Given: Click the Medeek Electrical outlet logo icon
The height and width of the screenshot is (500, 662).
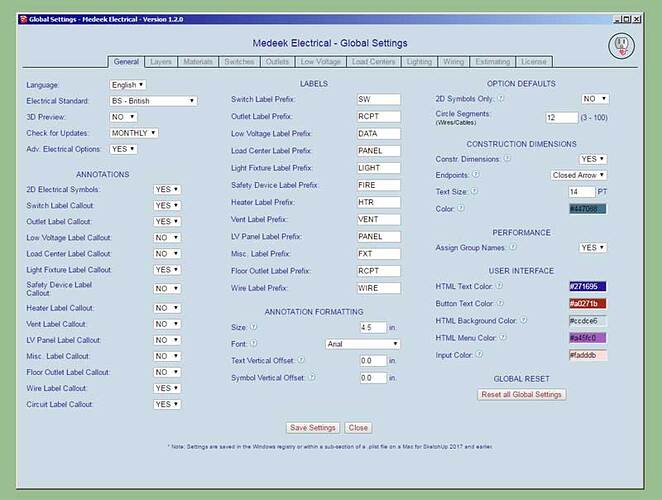Looking at the screenshot, I should 621,46.
